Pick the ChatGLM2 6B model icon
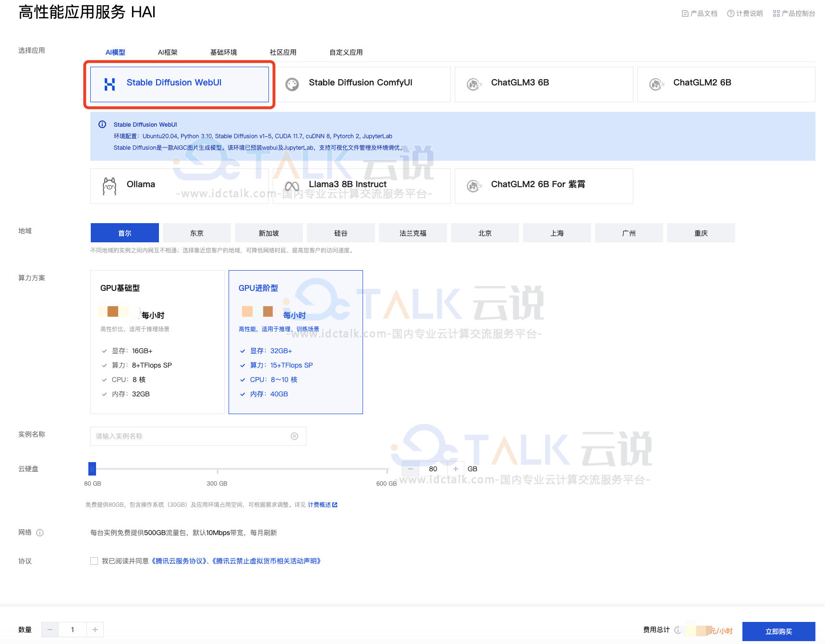Image resolution: width=825 pixels, height=644 pixels. (x=656, y=84)
